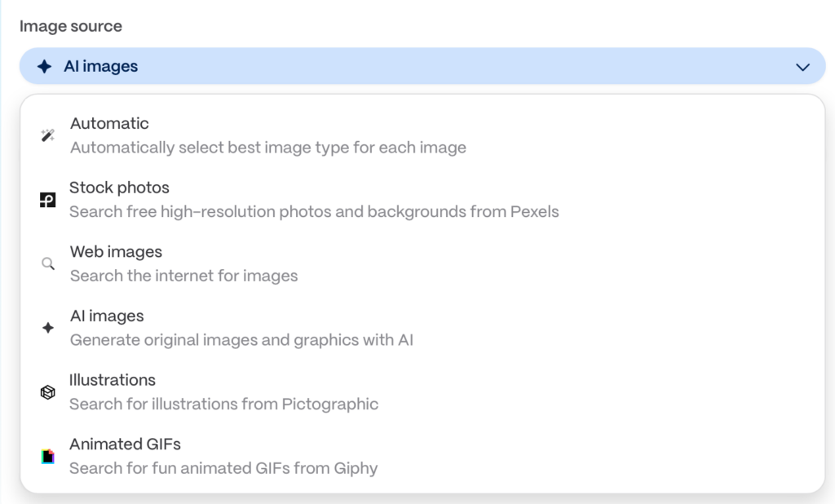Click the Pexels logo icon for Stock photos
The width and height of the screenshot is (835, 504).
48,200
